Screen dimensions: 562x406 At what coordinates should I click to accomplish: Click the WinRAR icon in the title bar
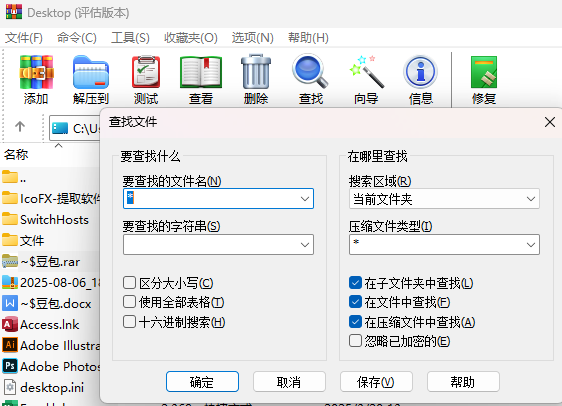pyautogui.click(x=14, y=11)
